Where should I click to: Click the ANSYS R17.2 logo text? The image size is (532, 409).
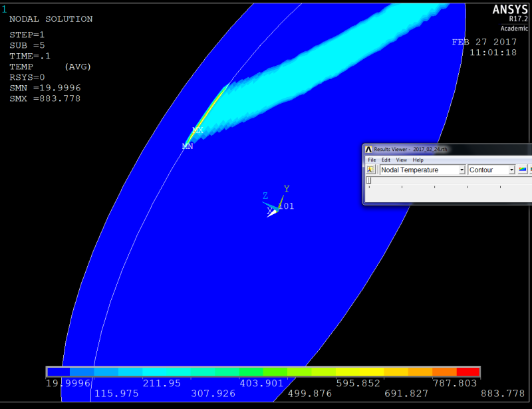coord(510,13)
